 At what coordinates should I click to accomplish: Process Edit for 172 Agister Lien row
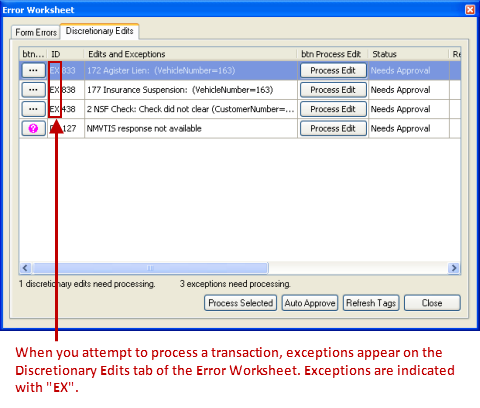(x=333, y=70)
